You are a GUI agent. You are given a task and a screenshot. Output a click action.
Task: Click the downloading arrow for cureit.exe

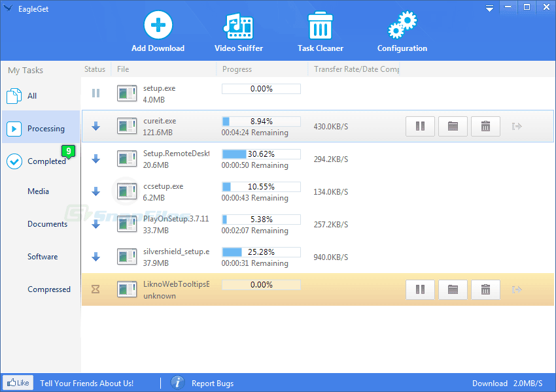[96, 126]
